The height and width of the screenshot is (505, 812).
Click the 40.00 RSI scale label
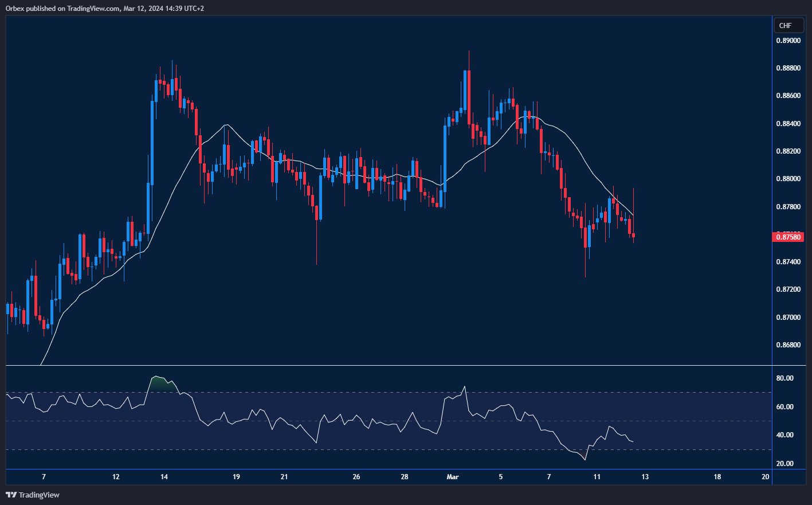coord(784,435)
